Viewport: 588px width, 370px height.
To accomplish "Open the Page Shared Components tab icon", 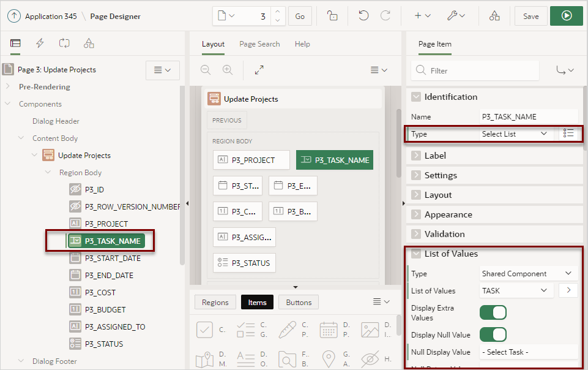I will pos(89,43).
